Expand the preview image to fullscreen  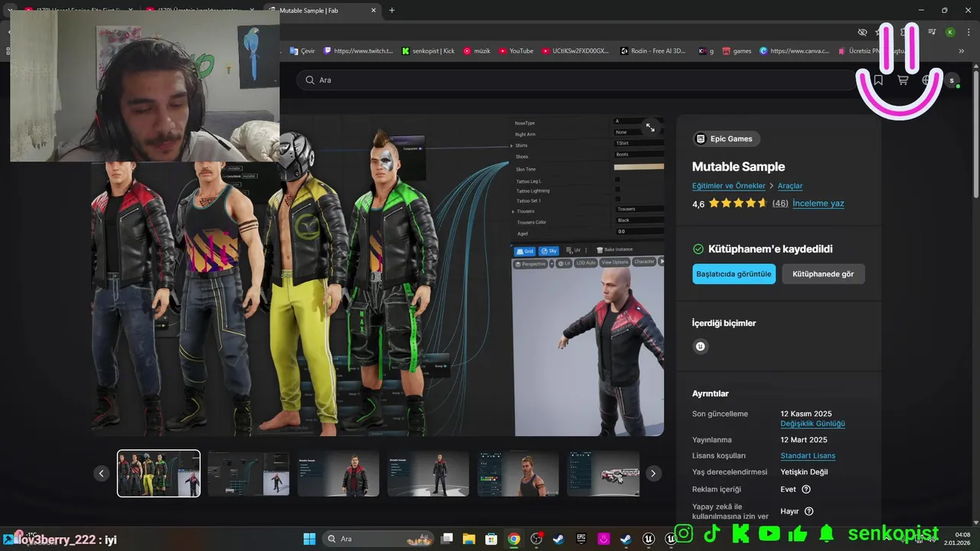[x=650, y=128]
